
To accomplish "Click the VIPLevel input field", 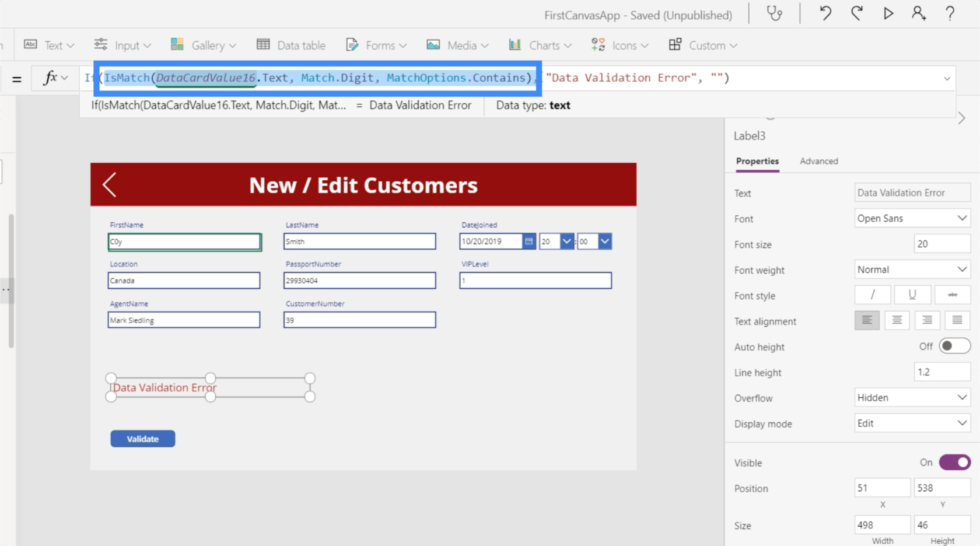I will point(535,281).
